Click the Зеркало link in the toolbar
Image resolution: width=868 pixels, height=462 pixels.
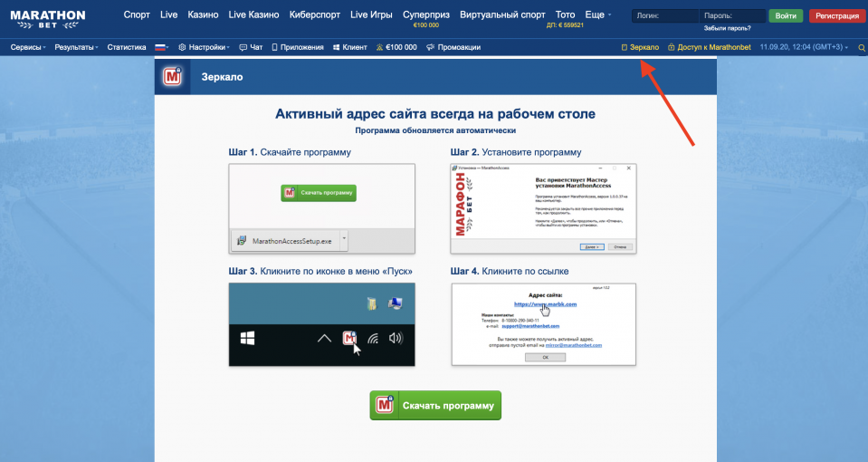point(640,47)
